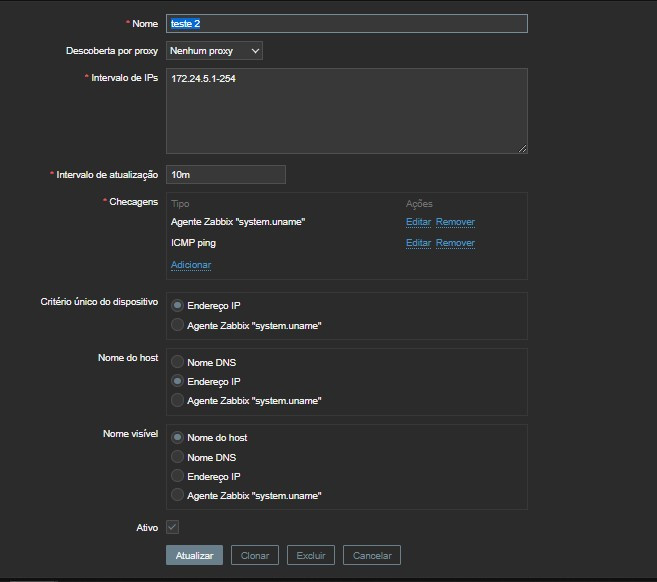Click the Intervalo de IPs text area

pyautogui.click(x=346, y=110)
